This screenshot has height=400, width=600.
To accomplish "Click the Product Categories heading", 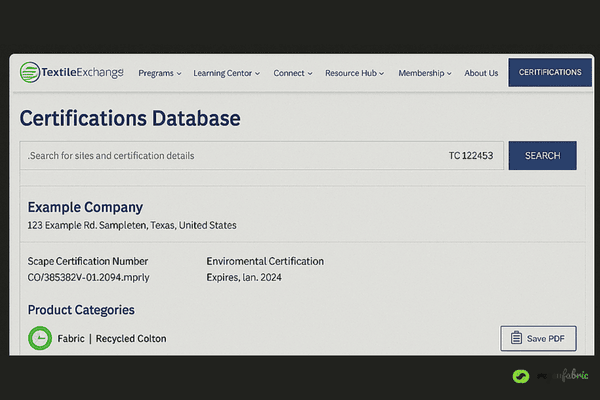I will pos(81,310).
